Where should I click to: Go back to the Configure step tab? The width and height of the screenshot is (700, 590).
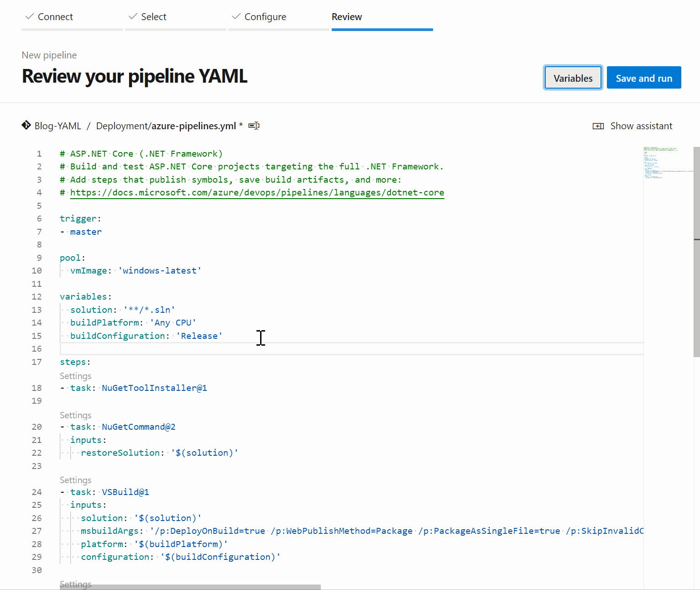coord(265,17)
